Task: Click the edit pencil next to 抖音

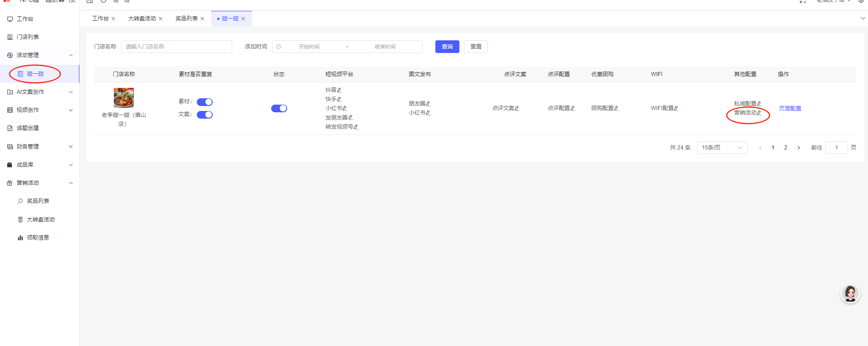Action: [339, 90]
